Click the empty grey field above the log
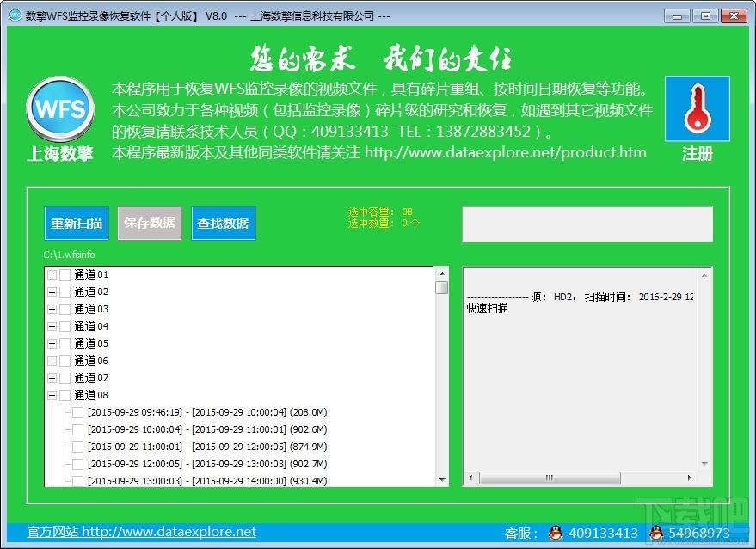The width and height of the screenshot is (756, 549). pos(587,224)
